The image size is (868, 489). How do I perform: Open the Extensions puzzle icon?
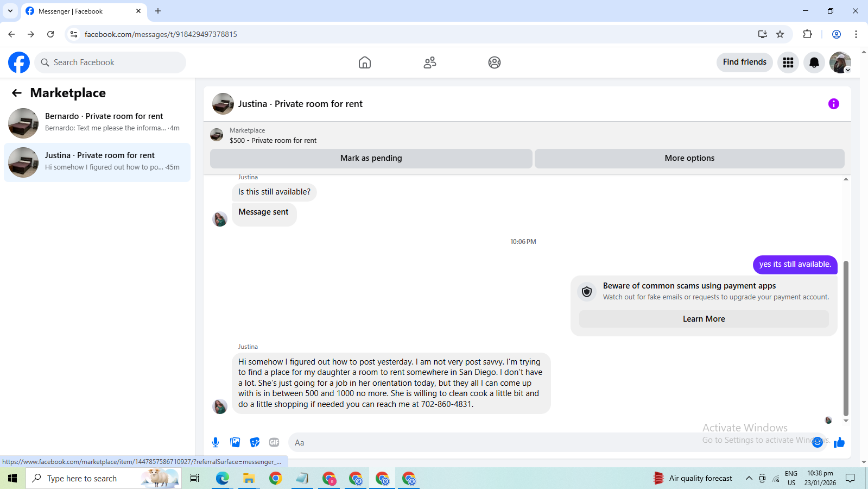pyautogui.click(x=807, y=34)
